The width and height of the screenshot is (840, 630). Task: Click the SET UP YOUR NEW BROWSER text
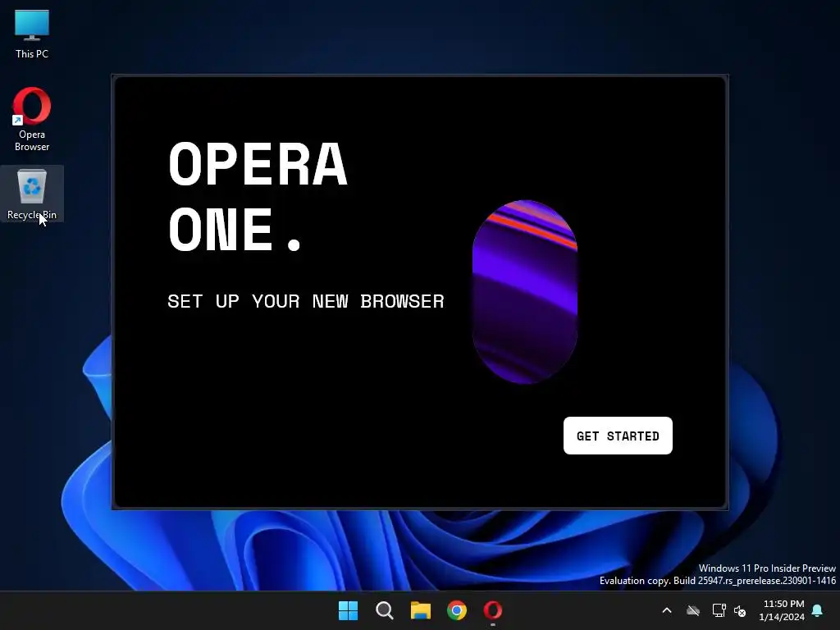[x=306, y=301]
